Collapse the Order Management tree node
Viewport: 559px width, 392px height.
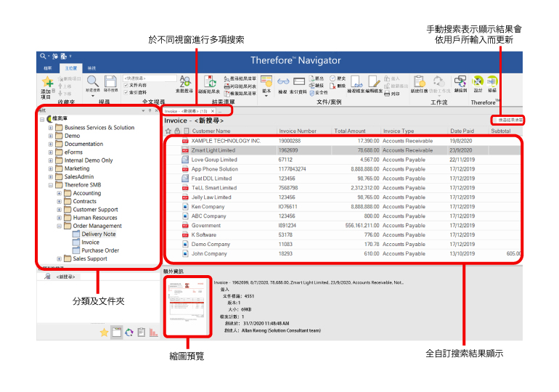[59, 226]
